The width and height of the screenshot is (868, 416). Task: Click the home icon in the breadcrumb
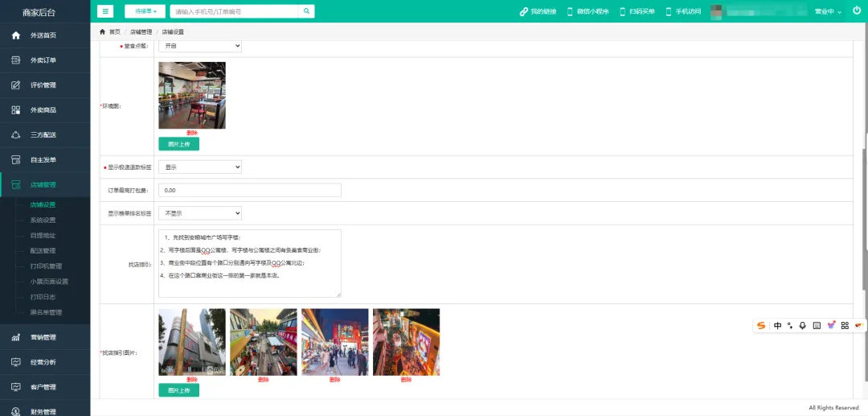[102, 31]
